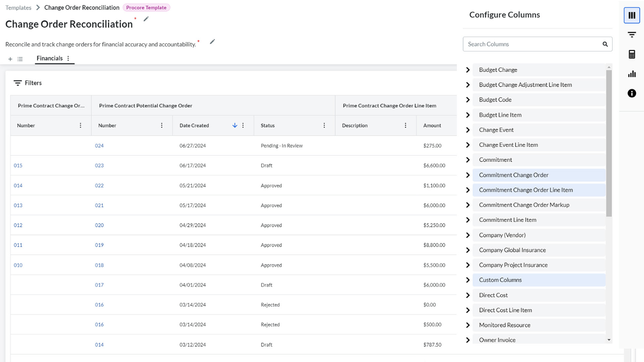This screenshot has width=644, height=362.
Task: Expand the Direct Cost section
Action: pos(468,295)
